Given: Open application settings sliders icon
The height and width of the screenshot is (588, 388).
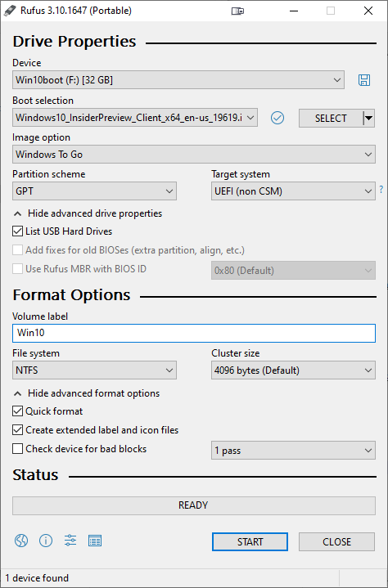Looking at the screenshot, I should coord(70,541).
